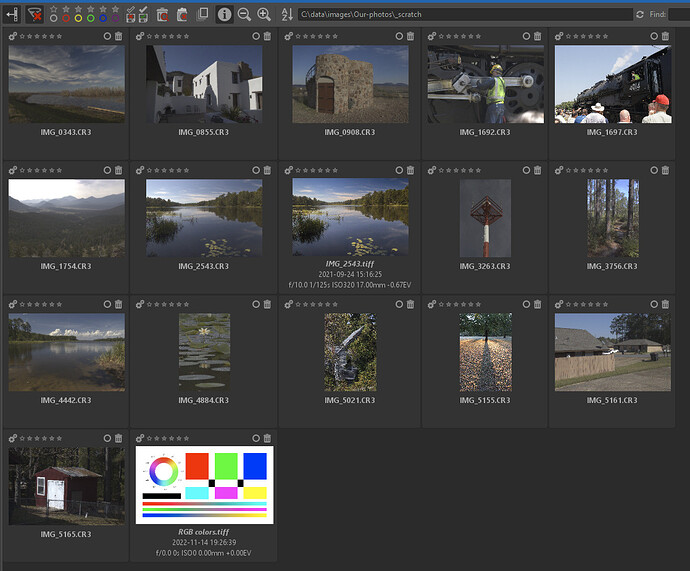Toggle the left panel visibility icon
690x571 pixels.
[12, 14]
